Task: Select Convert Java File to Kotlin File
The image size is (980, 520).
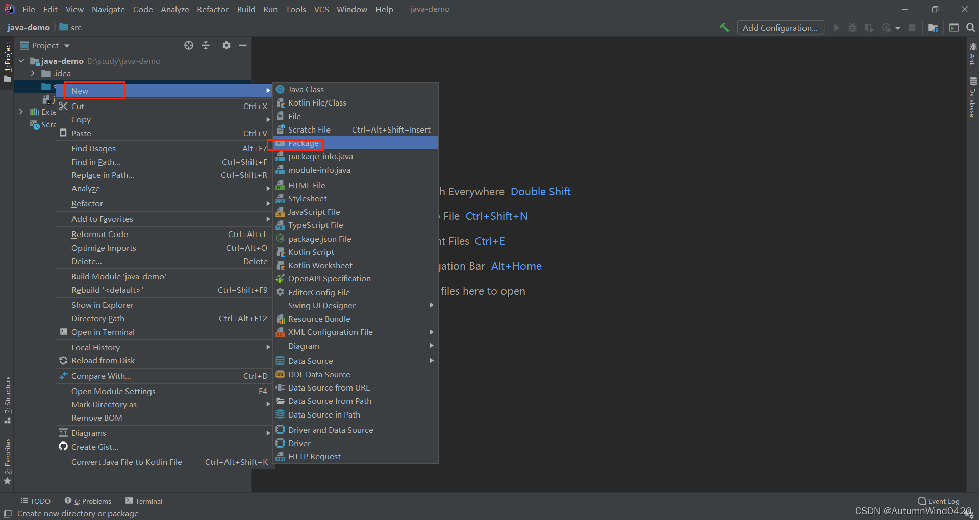Action: (164, 462)
